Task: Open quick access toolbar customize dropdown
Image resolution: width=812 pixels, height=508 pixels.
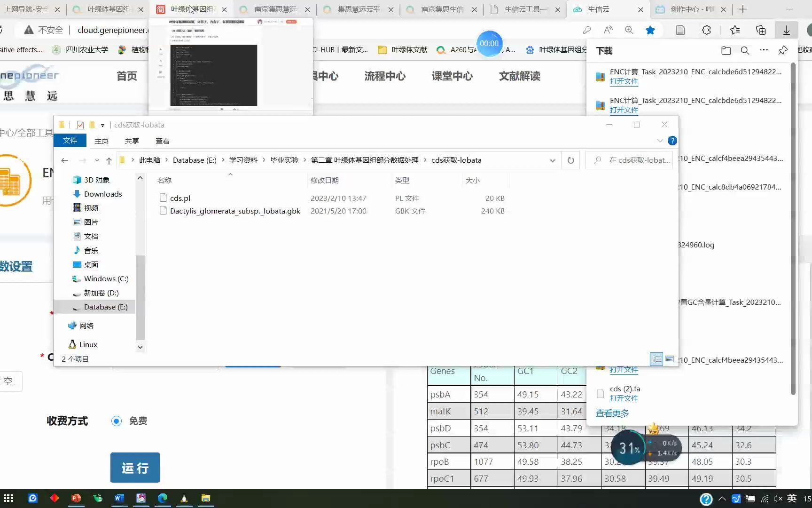Action: [102, 125]
